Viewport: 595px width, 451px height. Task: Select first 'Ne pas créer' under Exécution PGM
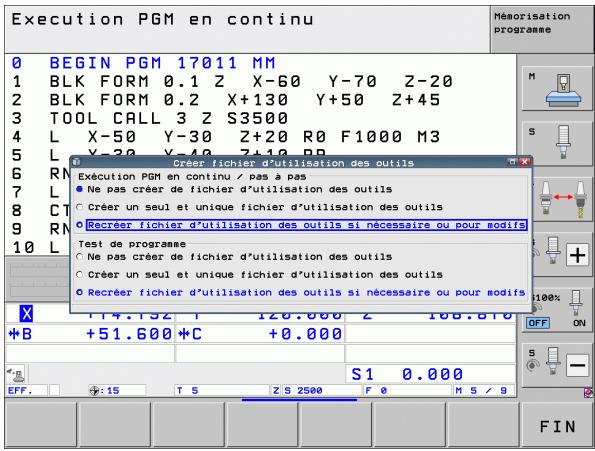point(235,189)
